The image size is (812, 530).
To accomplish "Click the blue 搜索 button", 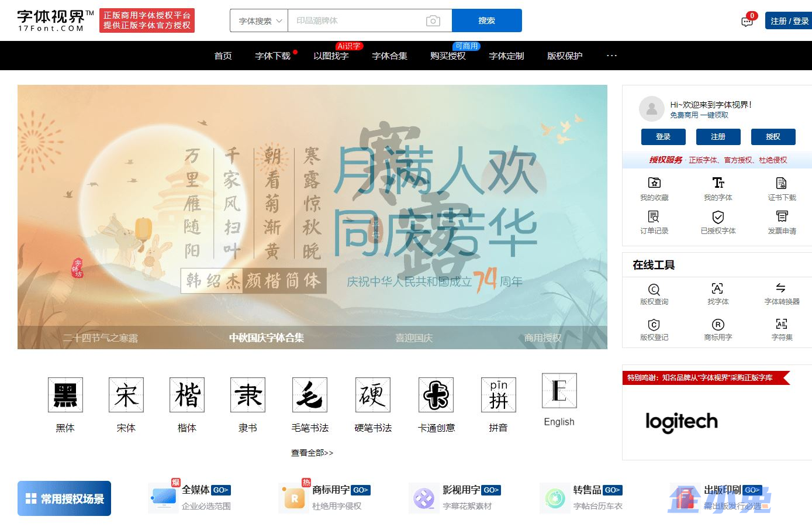I will tap(487, 20).
